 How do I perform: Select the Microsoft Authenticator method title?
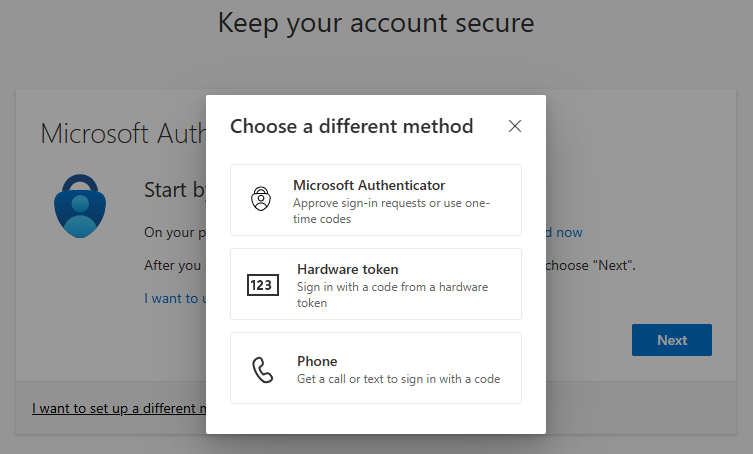click(x=369, y=185)
